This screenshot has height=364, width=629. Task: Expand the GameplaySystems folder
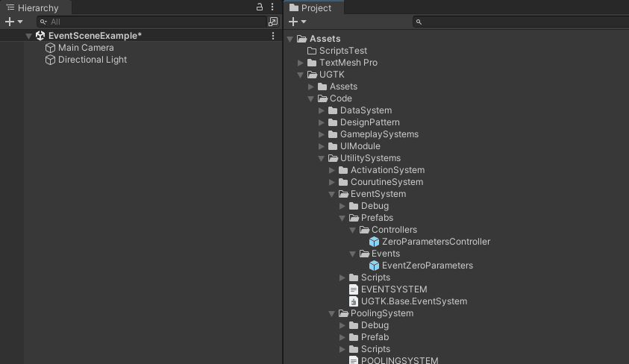322,134
